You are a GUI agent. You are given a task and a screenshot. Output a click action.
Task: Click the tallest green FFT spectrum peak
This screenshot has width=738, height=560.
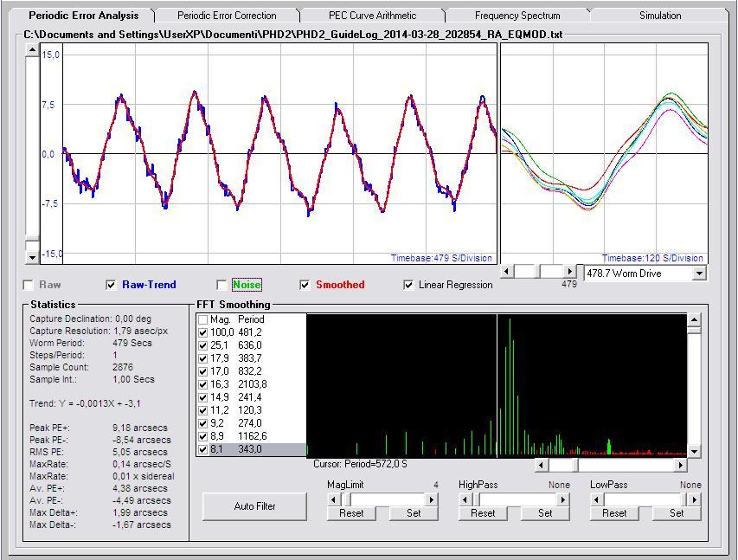(510, 386)
